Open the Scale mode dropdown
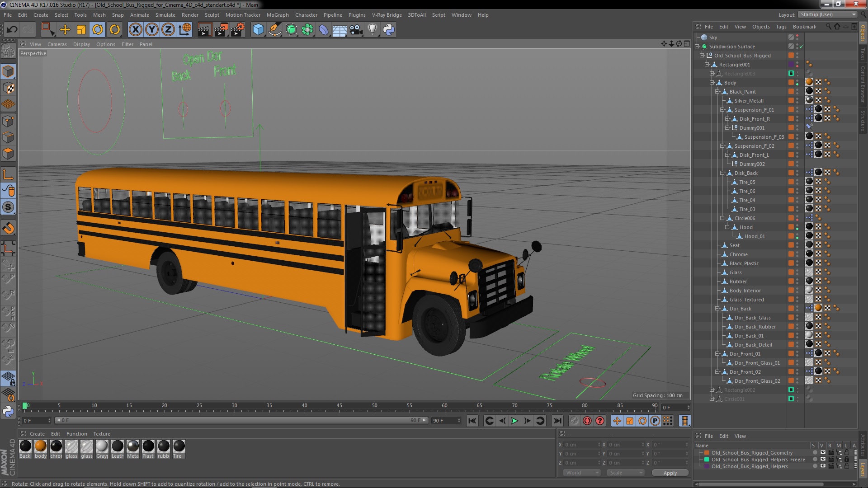Image resolution: width=868 pixels, height=488 pixels. (626, 473)
